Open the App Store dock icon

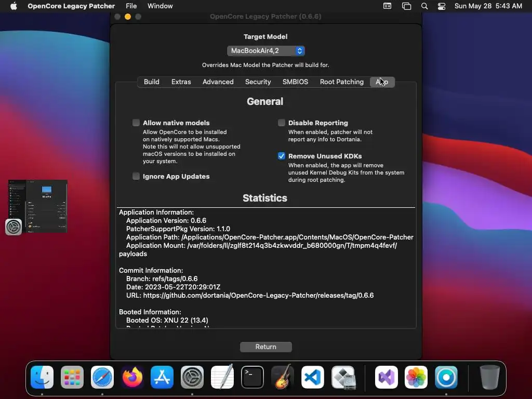(162, 377)
